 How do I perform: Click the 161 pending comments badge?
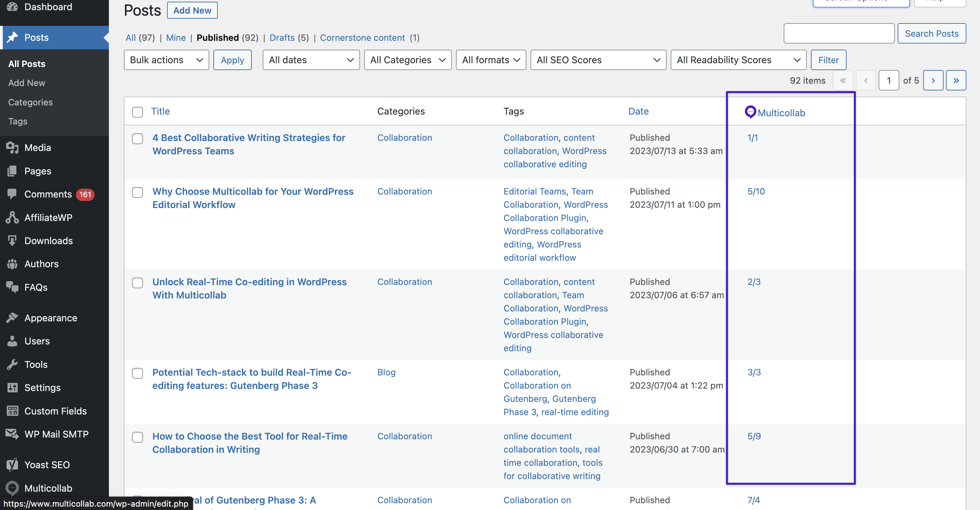point(85,194)
